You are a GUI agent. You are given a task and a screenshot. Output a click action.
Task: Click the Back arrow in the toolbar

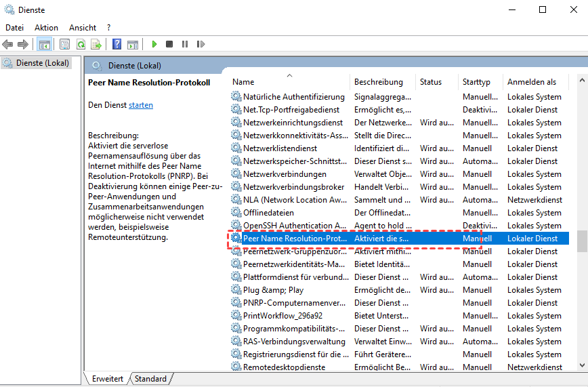[x=8, y=44]
